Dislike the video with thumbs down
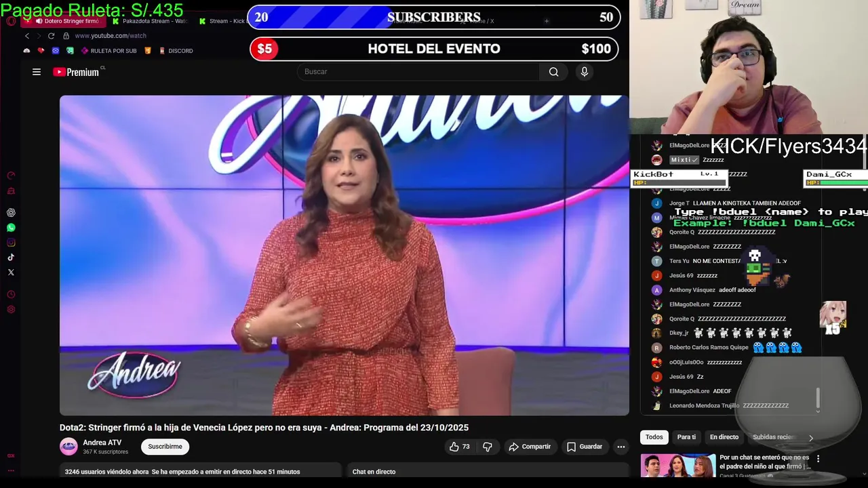 488,447
